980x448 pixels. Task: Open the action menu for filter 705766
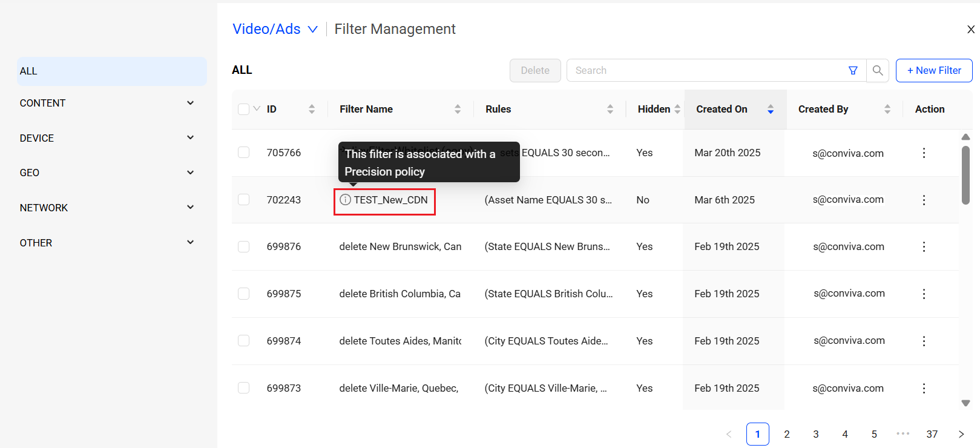tap(924, 153)
